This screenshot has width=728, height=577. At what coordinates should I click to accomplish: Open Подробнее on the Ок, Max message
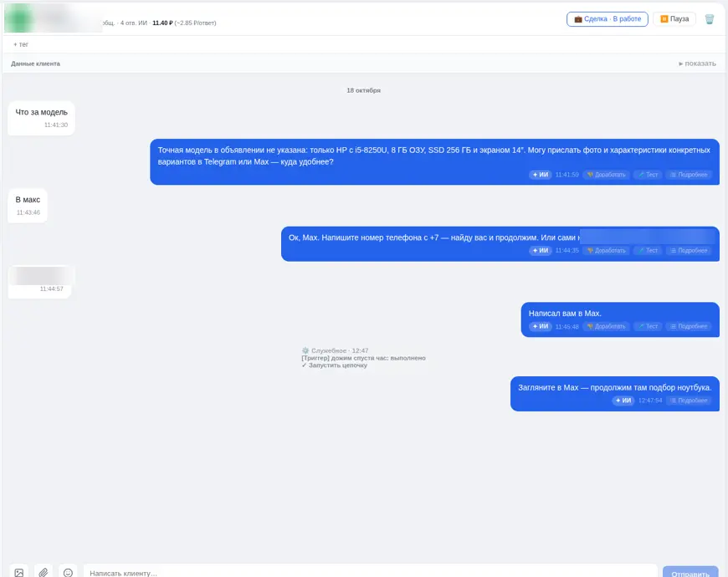pos(689,251)
